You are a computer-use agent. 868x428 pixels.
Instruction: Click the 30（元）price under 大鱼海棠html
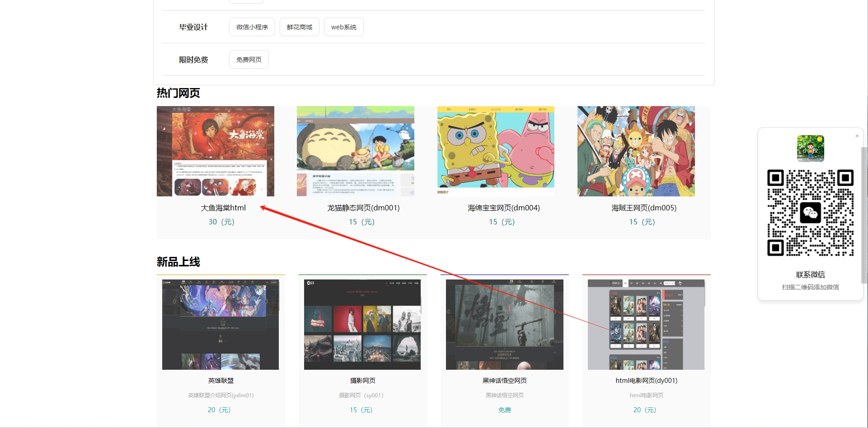pos(221,222)
